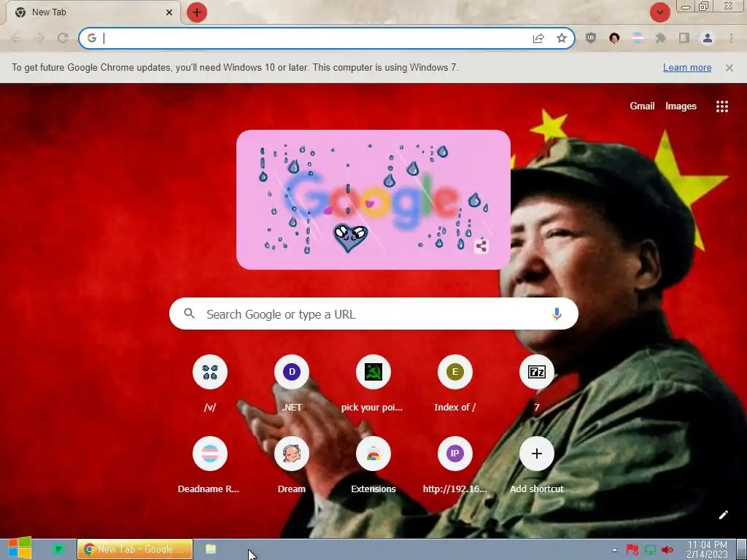The width and height of the screenshot is (747, 560).
Task: Show hidden system tray icons
Action: tap(614, 550)
